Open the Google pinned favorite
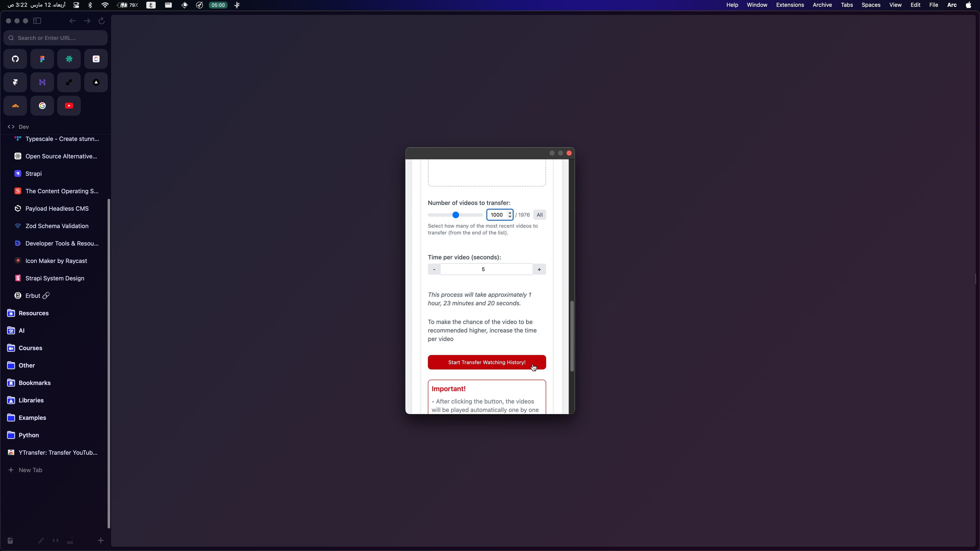The width and height of the screenshot is (980, 551). (42, 106)
